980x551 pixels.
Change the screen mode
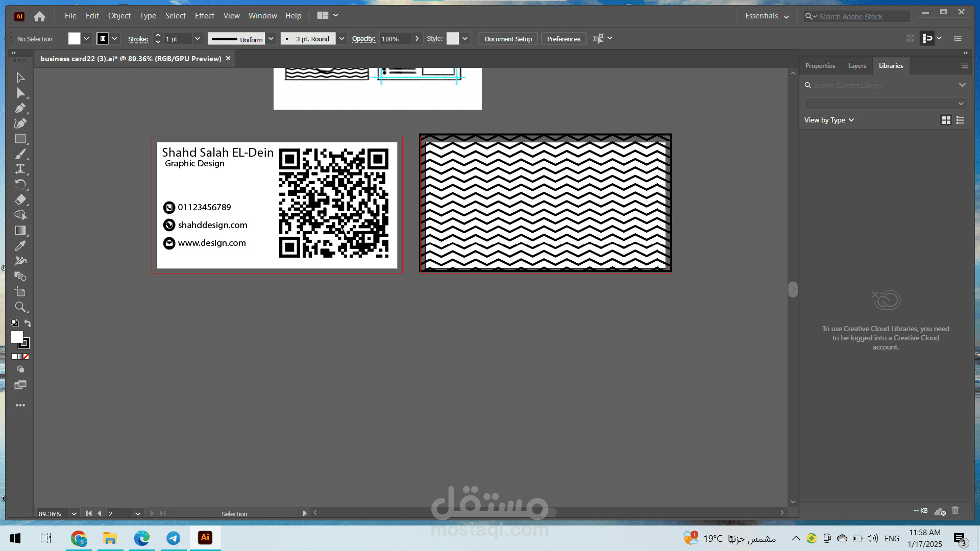point(20,385)
